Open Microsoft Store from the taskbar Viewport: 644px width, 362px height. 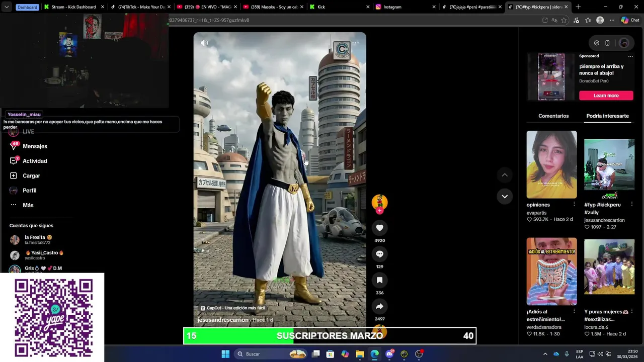[x=330, y=354]
